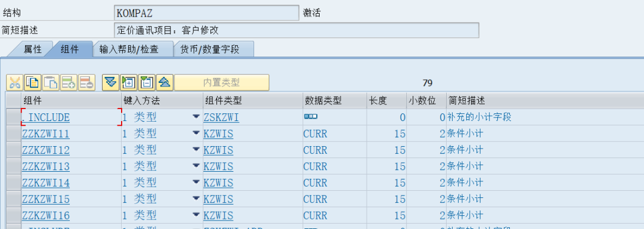Click the Insert Row toolbar icon

(69, 82)
